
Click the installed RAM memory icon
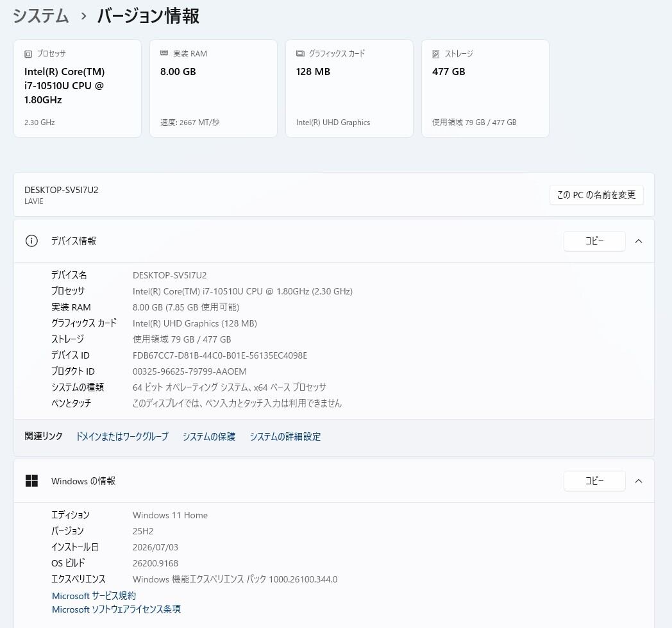[x=164, y=53]
